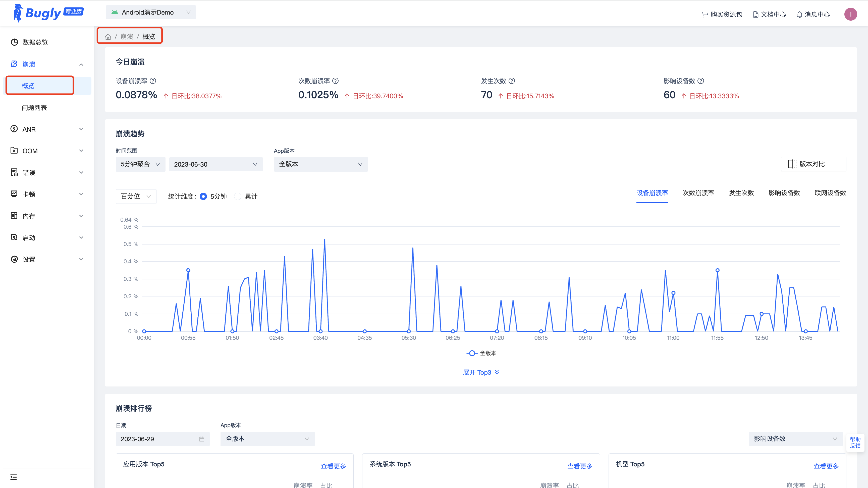Click the ANR sidebar icon
This screenshot has height=488, width=868.
14,129
